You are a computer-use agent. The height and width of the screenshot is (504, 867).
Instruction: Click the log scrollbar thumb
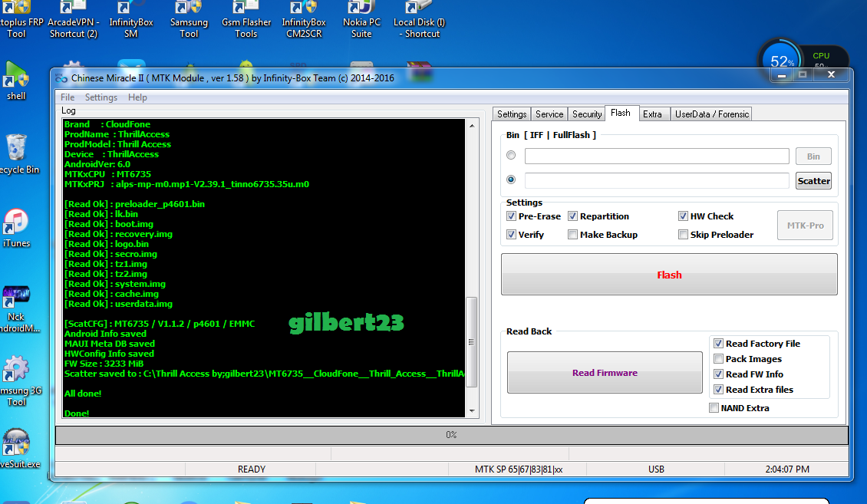472,341
